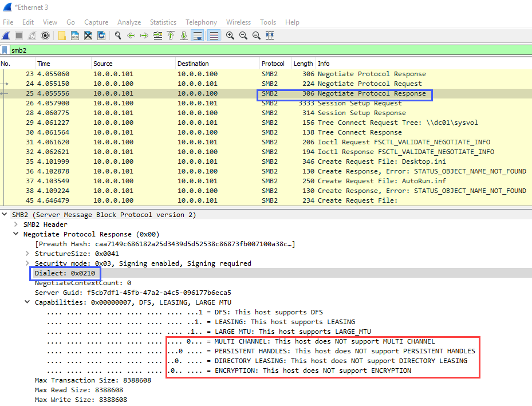Start capturing packets with the shark fin icon
This screenshot has height=406, width=532.
(6, 36)
